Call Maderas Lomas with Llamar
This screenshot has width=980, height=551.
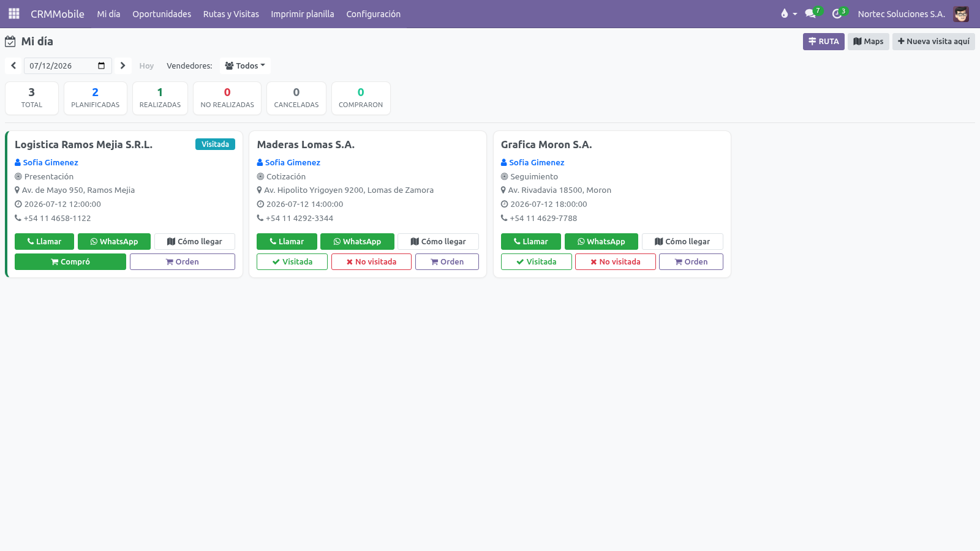[x=287, y=241]
